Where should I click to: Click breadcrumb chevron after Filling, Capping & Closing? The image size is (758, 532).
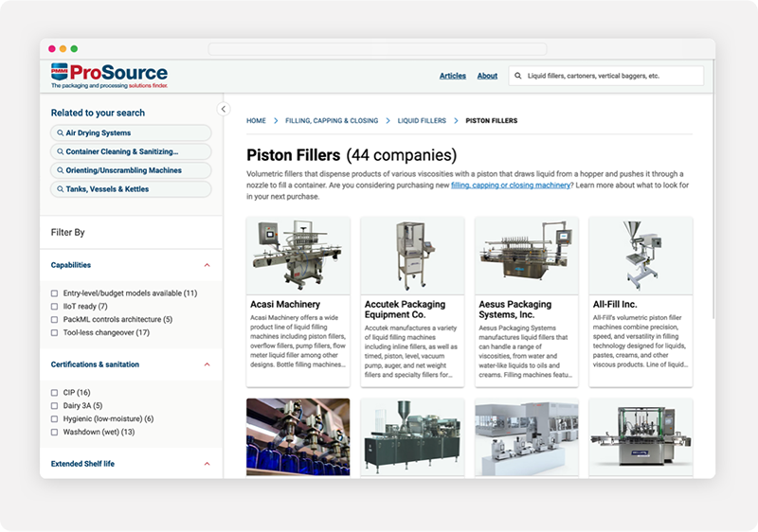[388, 120]
